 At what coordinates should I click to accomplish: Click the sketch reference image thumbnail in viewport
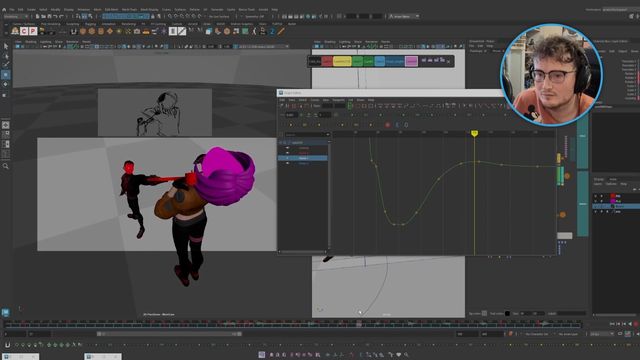155,112
